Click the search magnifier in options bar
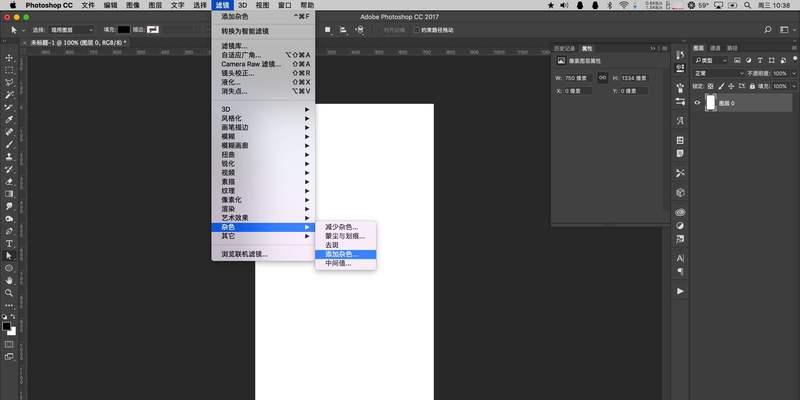This screenshot has width=800, height=400. click(x=767, y=30)
